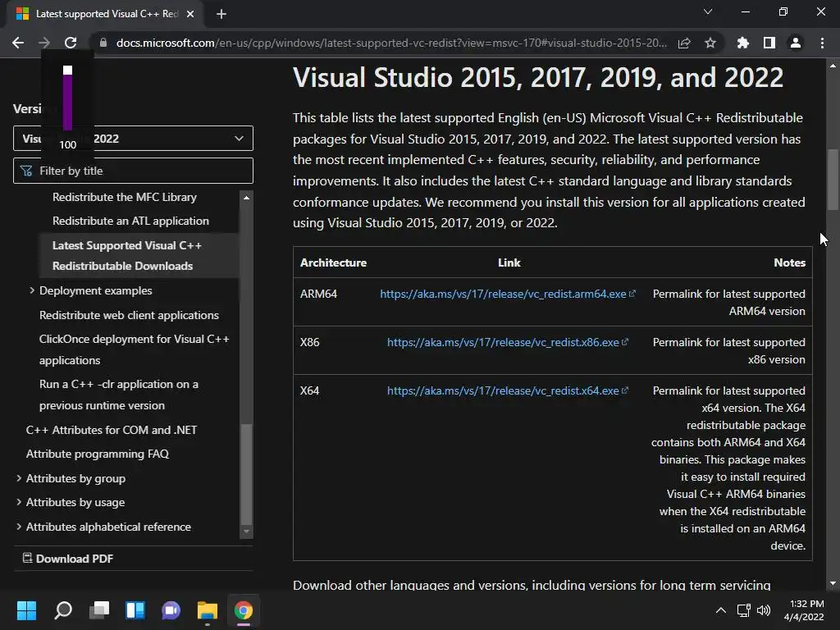This screenshot has height=630, width=840.
Task: Open Attribute programming FAQ
Action: pyautogui.click(x=98, y=454)
